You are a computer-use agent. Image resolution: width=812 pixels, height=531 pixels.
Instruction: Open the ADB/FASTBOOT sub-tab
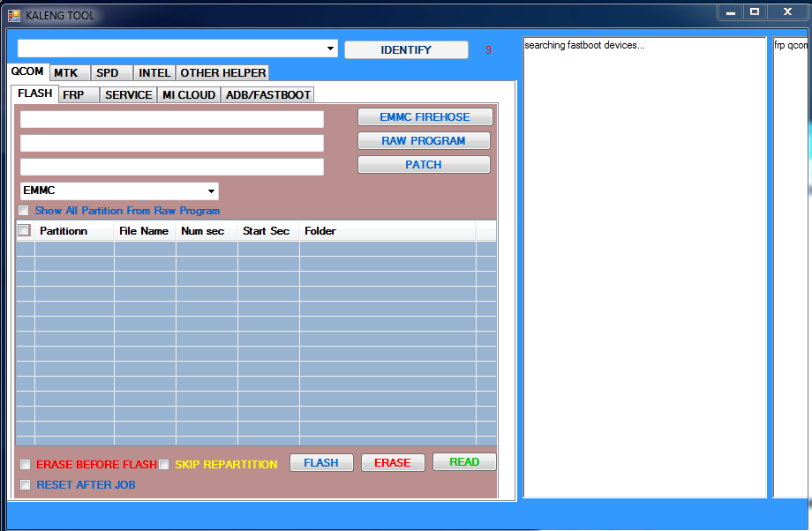coord(267,95)
